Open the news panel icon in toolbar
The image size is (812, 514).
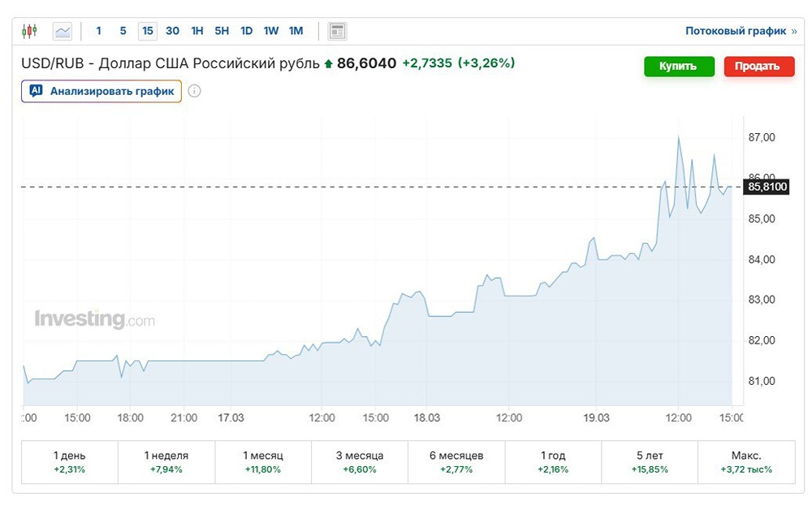tap(337, 32)
